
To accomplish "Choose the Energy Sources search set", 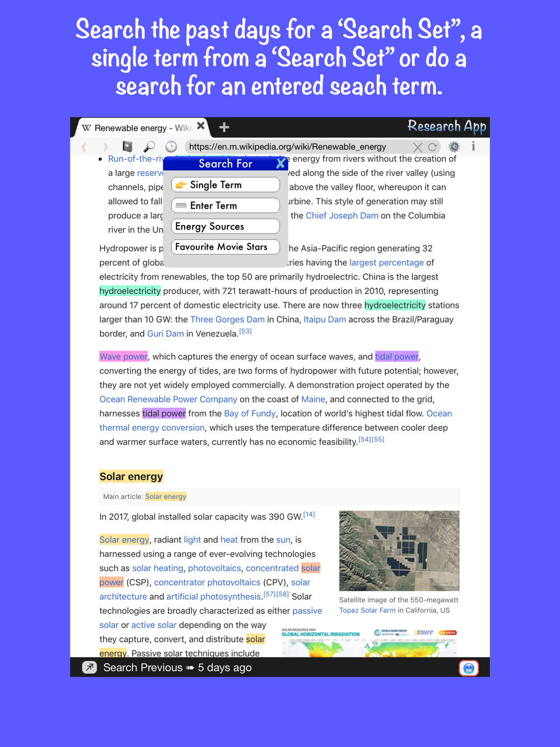I will coord(225,226).
